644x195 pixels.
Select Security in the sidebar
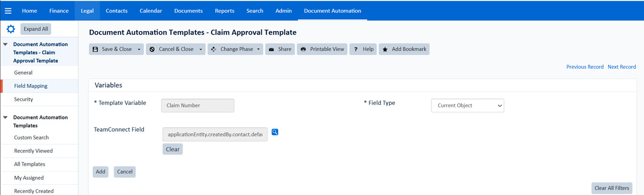coord(23,100)
